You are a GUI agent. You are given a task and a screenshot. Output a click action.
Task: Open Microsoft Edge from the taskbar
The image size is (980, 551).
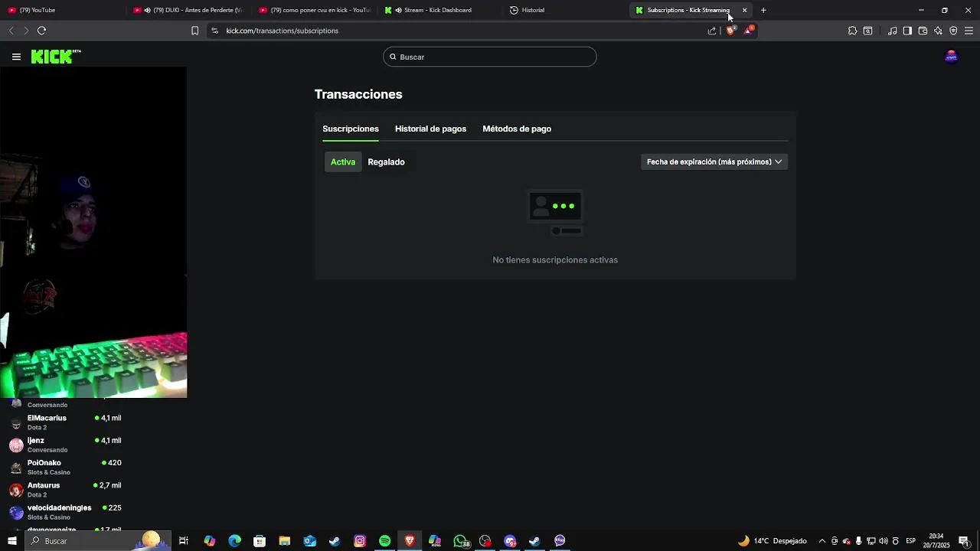234,541
